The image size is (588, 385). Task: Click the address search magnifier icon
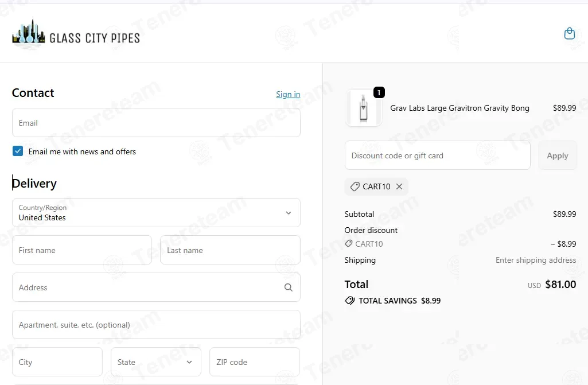pyautogui.click(x=288, y=287)
